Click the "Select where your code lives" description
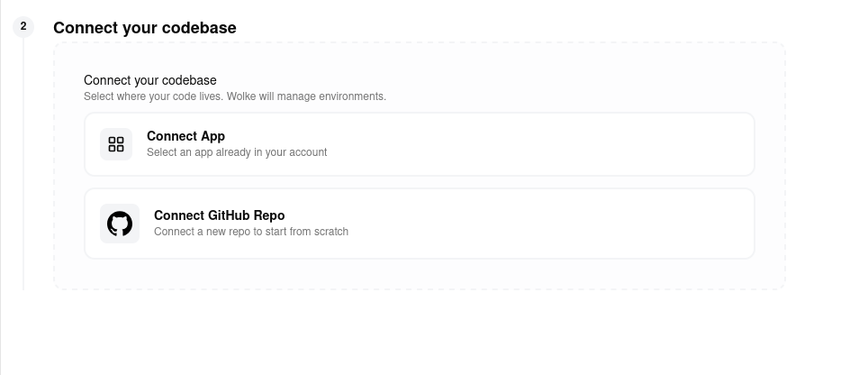This screenshot has width=868, height=375. [153, 96]
